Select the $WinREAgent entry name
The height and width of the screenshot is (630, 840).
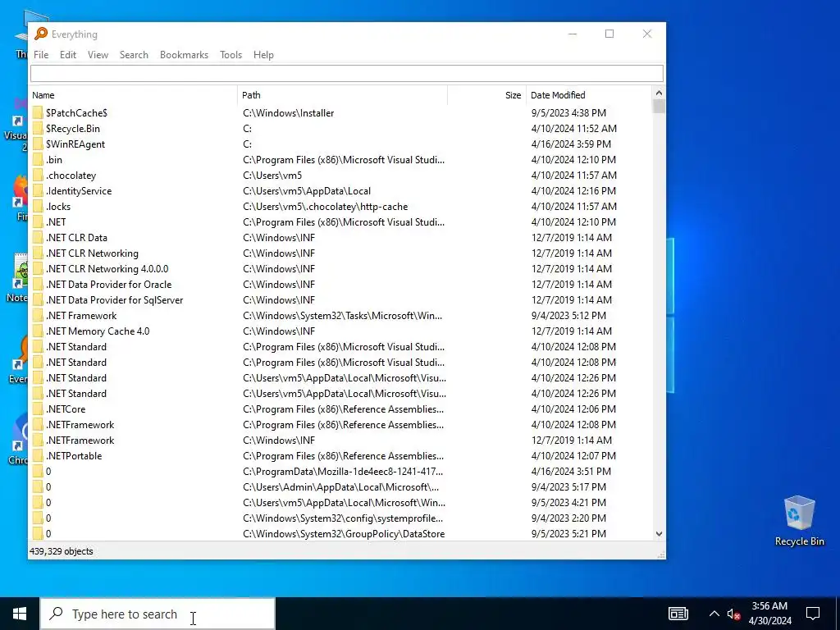coord(75,144)
